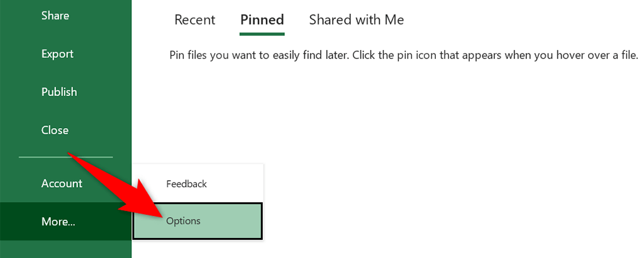Viewport: 644px width, 258px height.
Task: Select the Pinned tab
Action: (x=262, y=20)
